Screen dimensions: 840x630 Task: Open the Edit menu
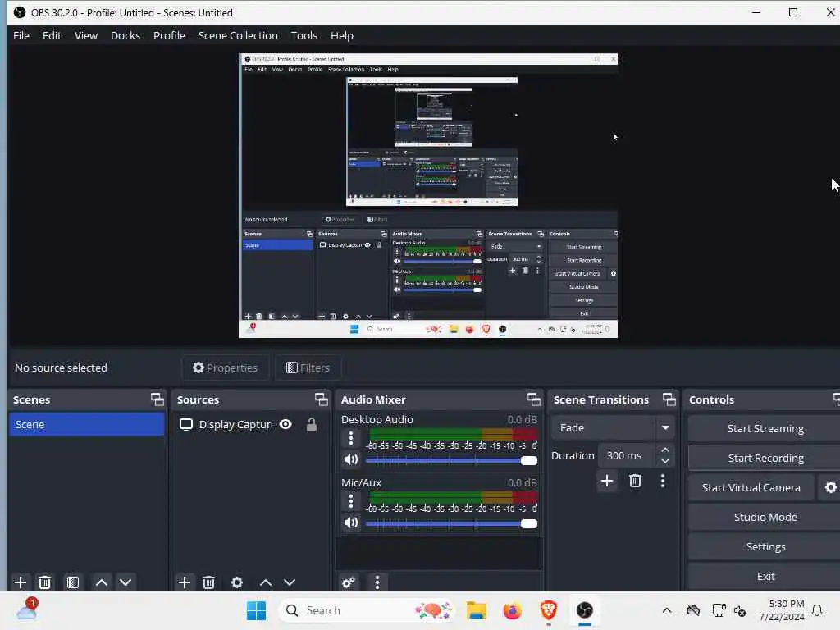[x=52, y=35]
